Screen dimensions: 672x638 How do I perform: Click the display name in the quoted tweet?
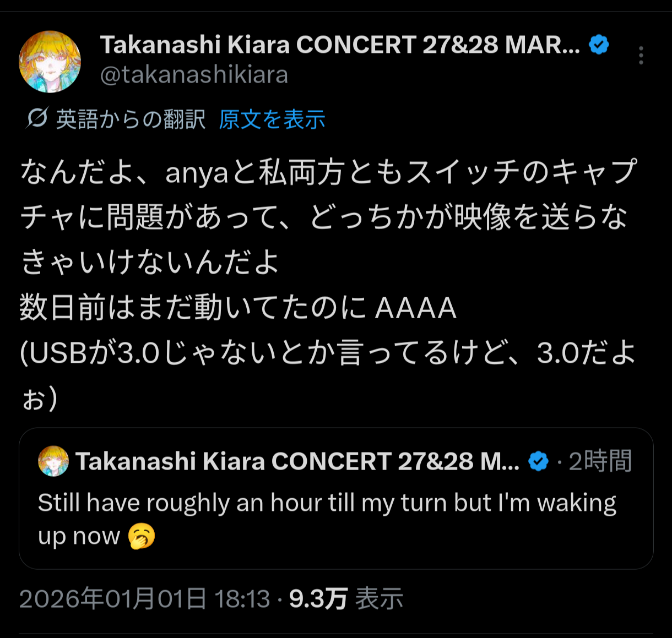pos(297,461)
